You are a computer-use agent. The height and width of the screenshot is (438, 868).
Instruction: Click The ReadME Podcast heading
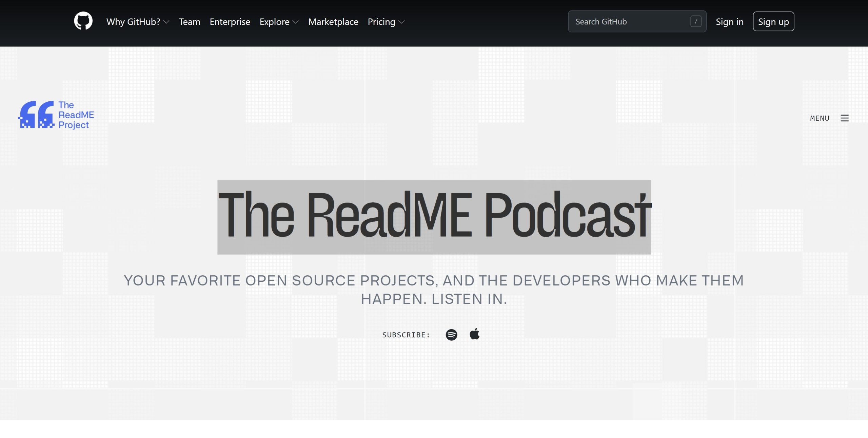tap(434, 217)
